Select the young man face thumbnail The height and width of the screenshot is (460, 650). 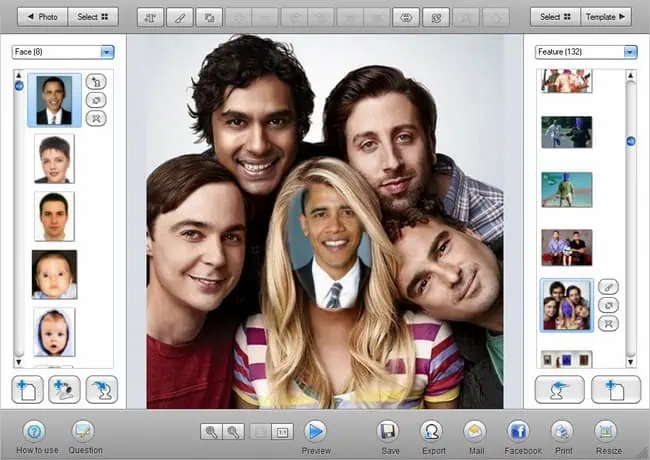coord(54,216)
